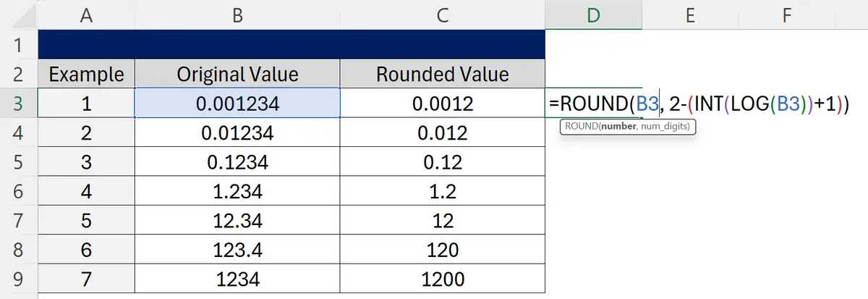Select row 1 header
The height and width of the screenshot is (299, 868).
[19, 45]
